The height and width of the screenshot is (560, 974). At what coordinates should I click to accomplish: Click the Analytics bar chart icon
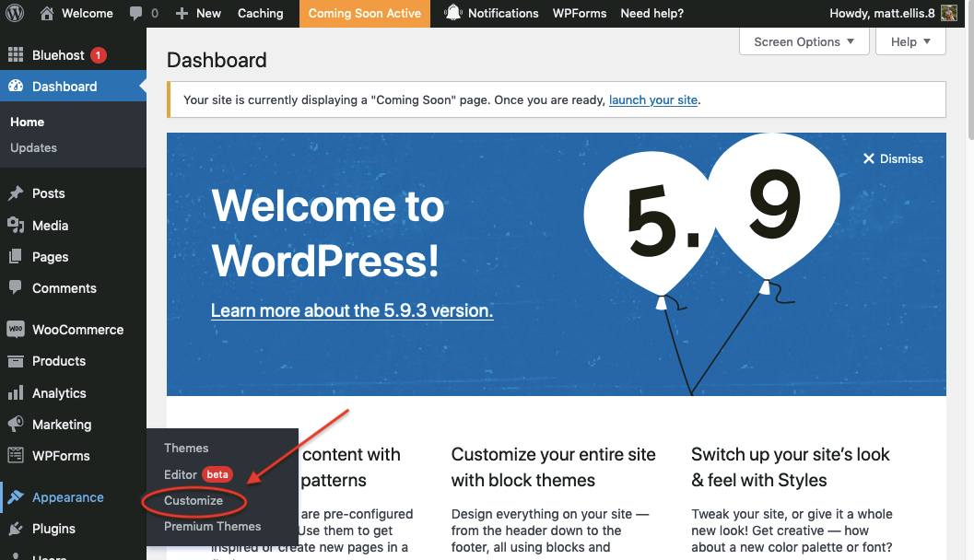point(16,393)
